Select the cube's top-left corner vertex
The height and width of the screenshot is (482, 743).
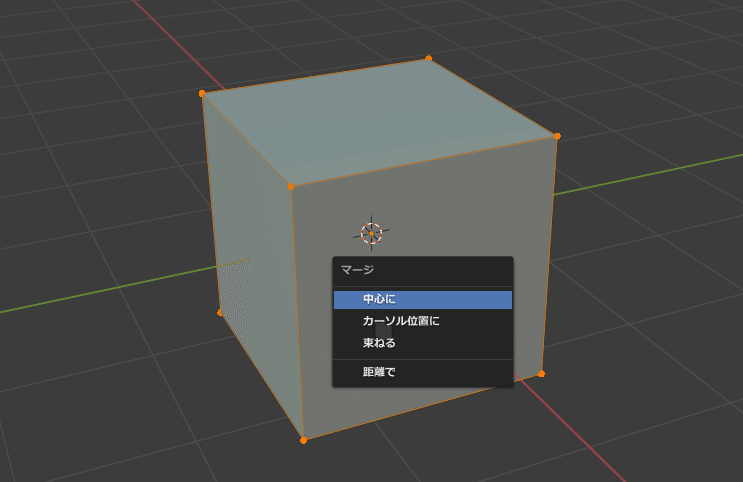[x=202, y=93]
